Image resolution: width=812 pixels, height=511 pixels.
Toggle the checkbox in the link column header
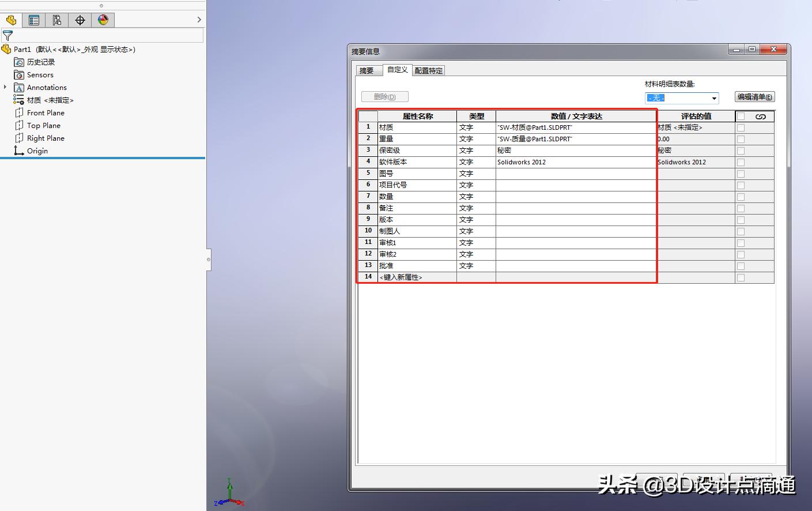741,116
